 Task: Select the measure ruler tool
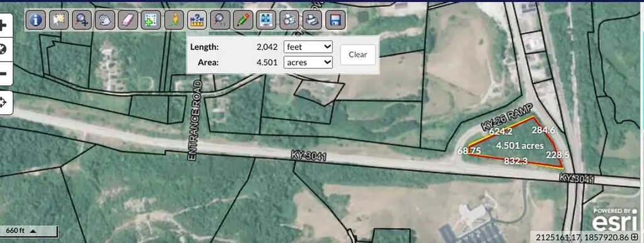[197, 20]
